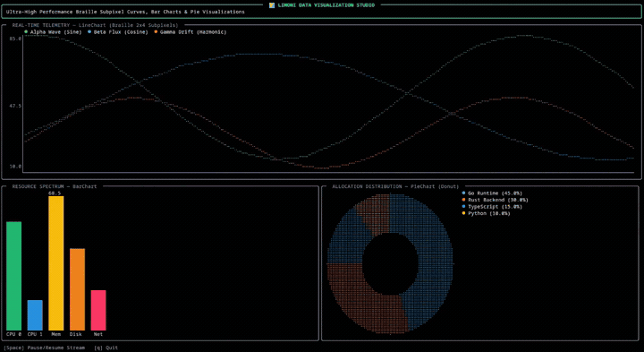The width and height of the screenshot is (644, 352).
Task: Click the 47.5 y-axis value
Action: (x=15, y=106)
